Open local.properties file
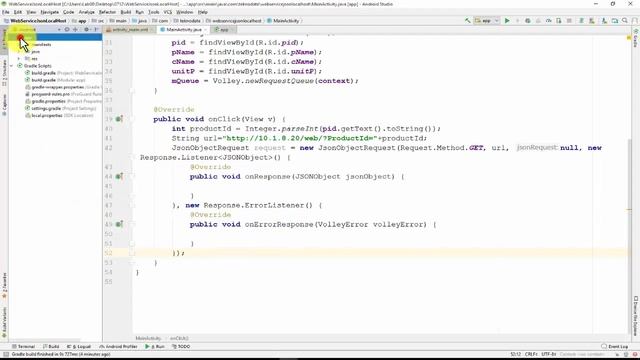640x360 pixels. (x=59, y=116)
